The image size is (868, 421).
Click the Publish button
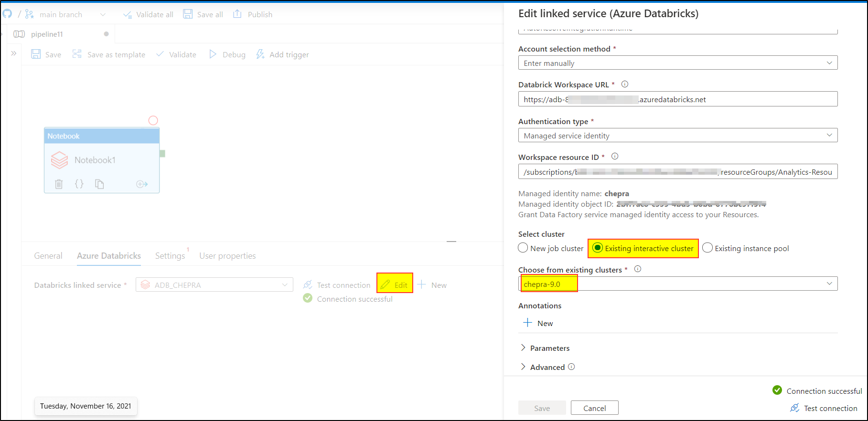253,14
